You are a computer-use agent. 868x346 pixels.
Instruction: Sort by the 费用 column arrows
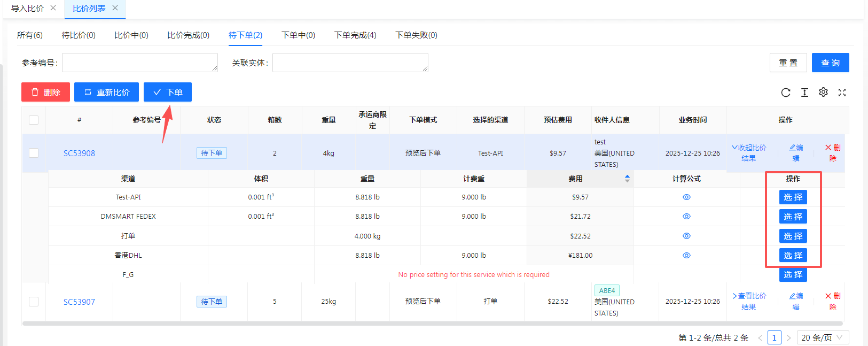pyautogui.click(x=627, y=179)
